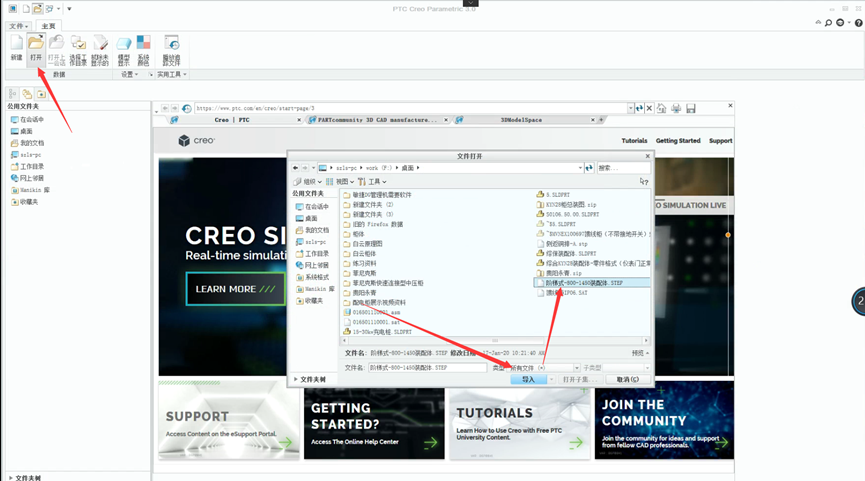Click back arrow in File Open dialog
865x481 pixels.
coord(296,168)
